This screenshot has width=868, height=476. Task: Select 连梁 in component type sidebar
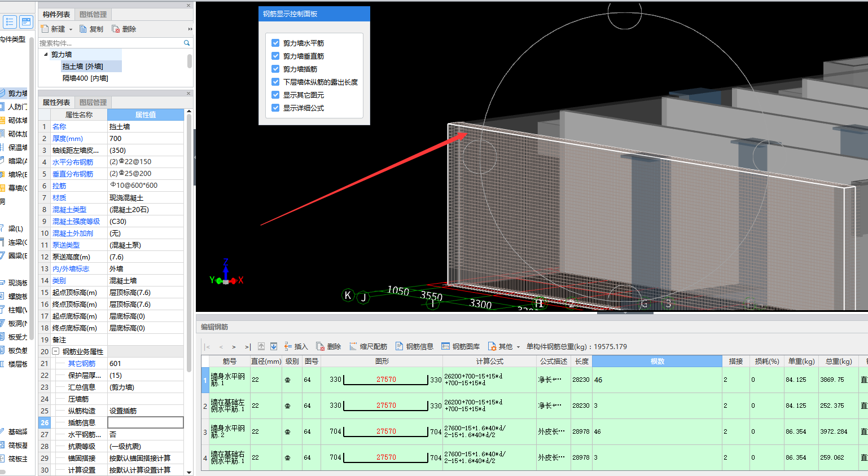(14, 242)
